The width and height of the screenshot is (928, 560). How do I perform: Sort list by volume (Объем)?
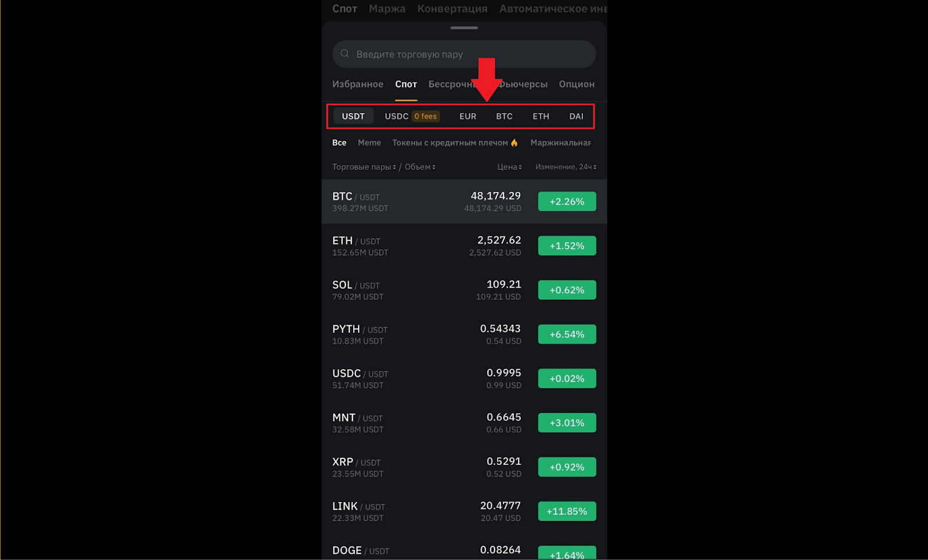click(420, 167)
